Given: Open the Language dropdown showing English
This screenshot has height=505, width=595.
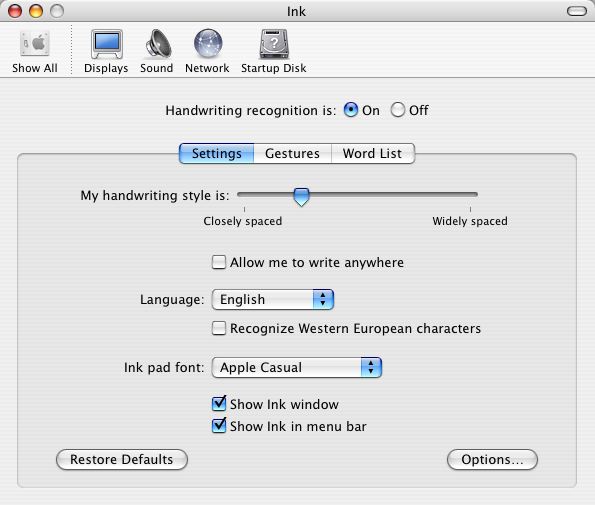Looking at the screenshot, I should coord(273,299).
